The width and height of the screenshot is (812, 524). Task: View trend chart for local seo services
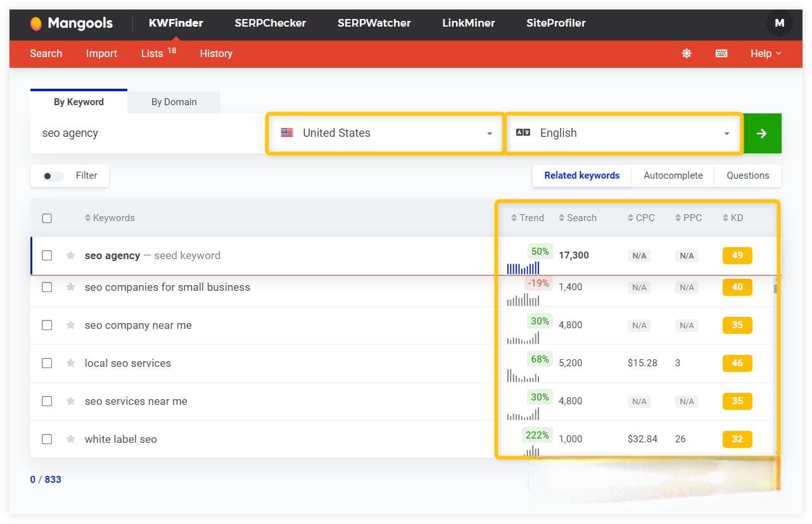tap(523, 375)
